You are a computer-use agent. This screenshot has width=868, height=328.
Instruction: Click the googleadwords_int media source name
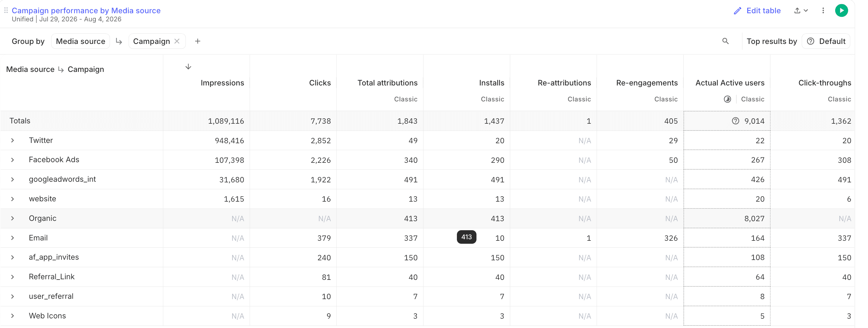62,179
